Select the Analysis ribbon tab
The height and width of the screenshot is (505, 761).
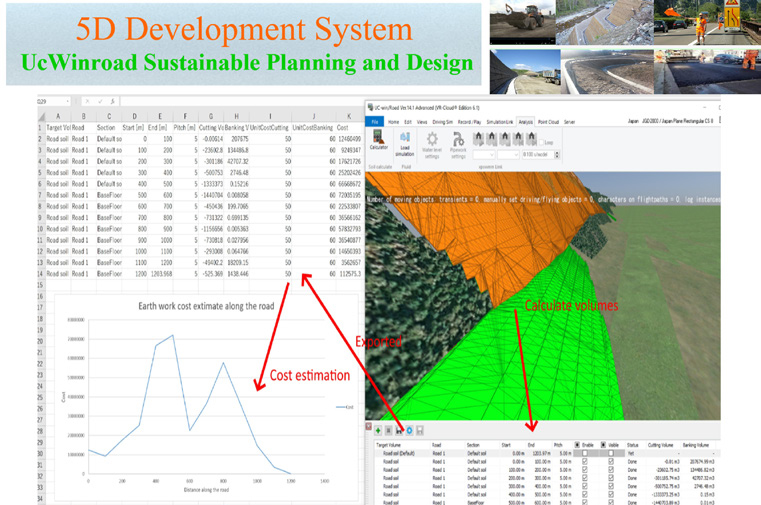coord(526,122)
